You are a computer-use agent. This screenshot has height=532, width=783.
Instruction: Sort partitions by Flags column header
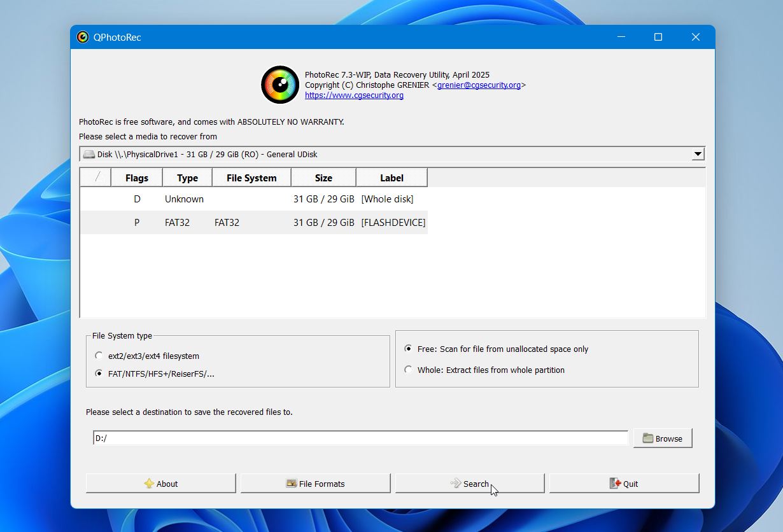click(137, 178)
